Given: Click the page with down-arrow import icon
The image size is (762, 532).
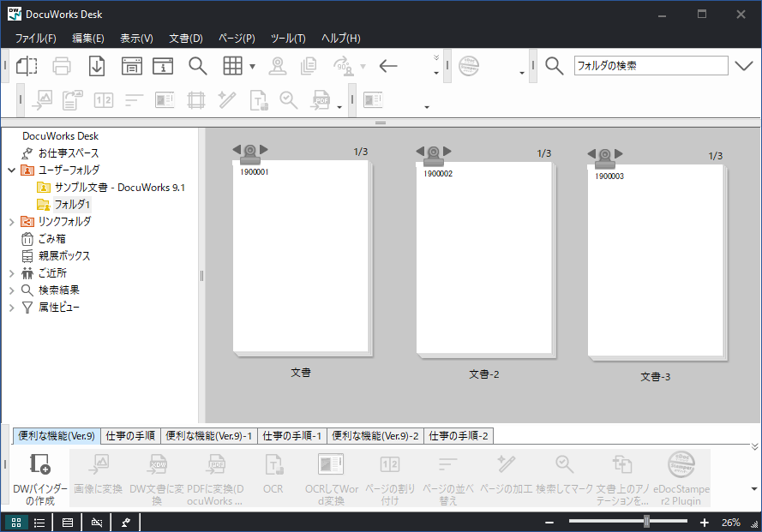Looking at the screenshot, I should point(97,66).
